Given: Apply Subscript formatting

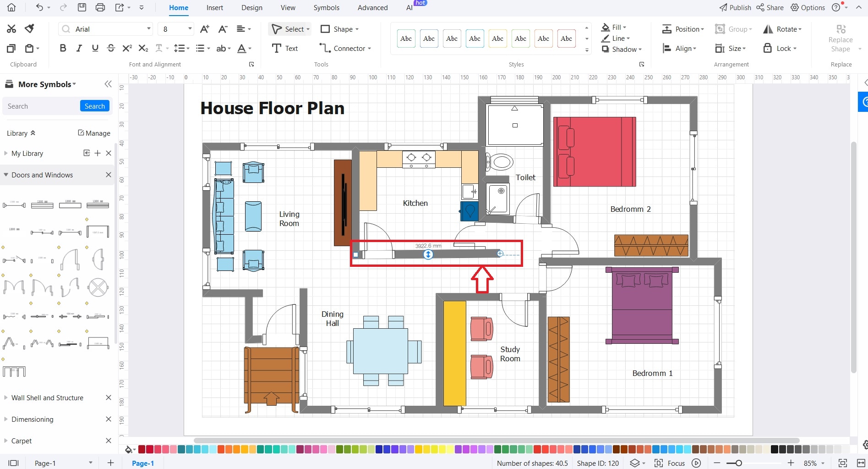Looking at the screenshot, I should [143, 48].
